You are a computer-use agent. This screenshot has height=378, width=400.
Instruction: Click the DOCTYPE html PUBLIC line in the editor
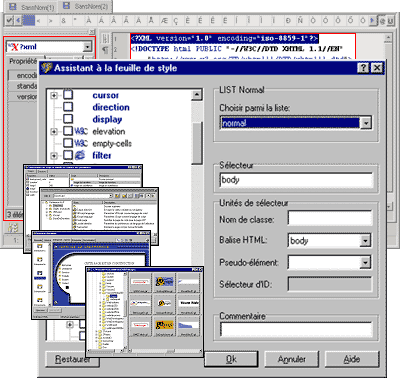(237, 49)
